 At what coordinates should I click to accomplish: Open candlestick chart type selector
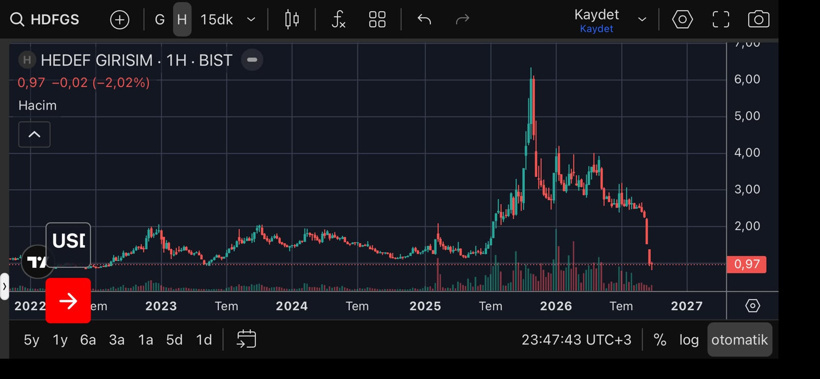[x=292, y=20]
